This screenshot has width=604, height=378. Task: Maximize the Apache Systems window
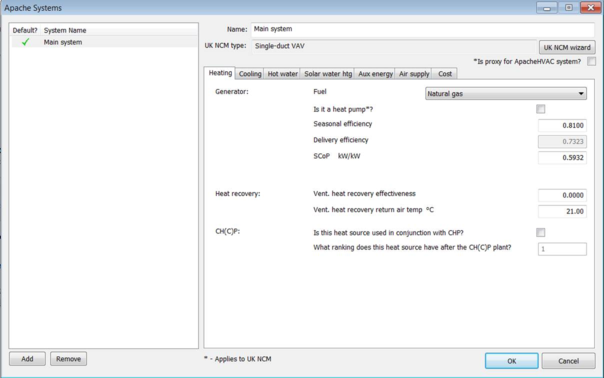pos(569,8)
